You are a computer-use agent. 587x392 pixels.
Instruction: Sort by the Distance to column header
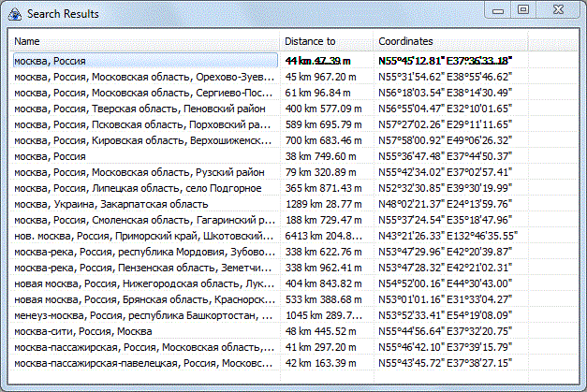(327, 42)
